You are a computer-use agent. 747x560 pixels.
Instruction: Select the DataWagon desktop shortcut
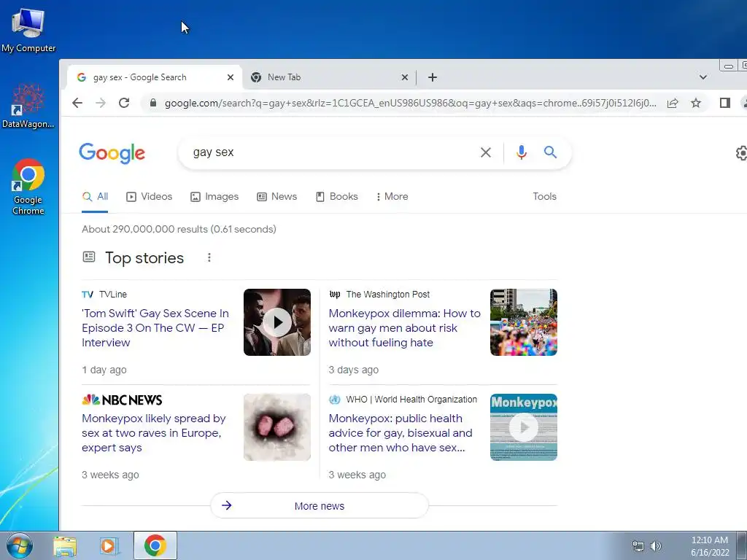[28, 106]
